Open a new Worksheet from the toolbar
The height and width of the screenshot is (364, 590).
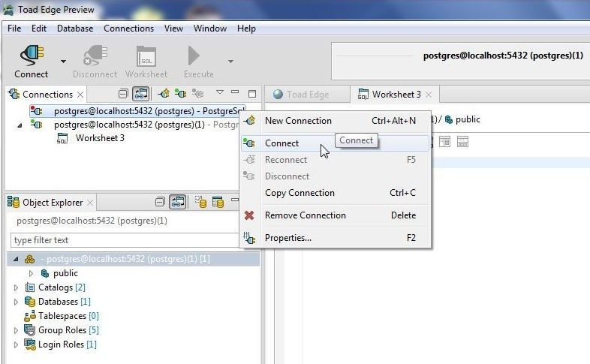[146, 62]
